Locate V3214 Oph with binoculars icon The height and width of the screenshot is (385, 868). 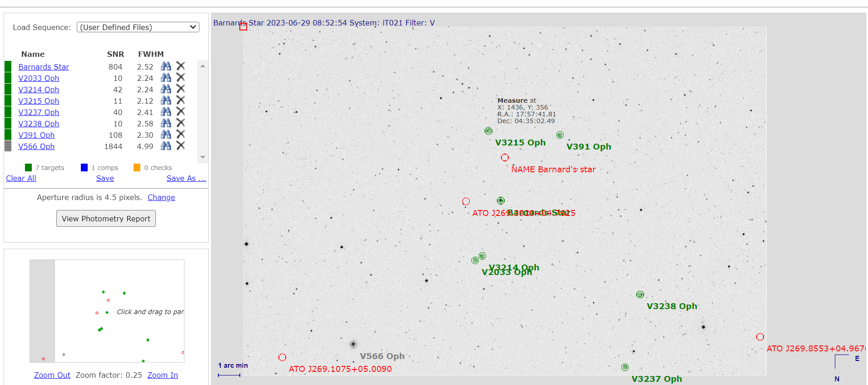(x=166, y=89)
